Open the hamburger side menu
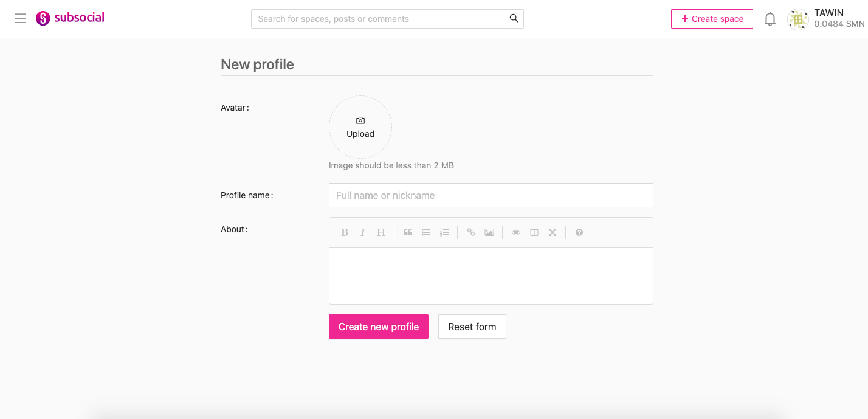Viewport: 868px width, 419px height. tap(20, 19)
